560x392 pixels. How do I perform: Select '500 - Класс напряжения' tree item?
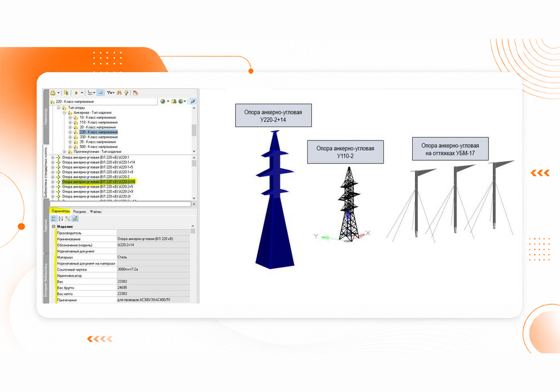coord(99,147)
